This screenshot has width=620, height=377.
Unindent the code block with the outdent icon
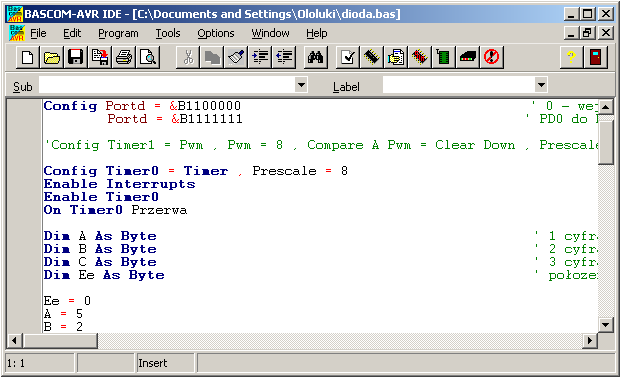pyautogui.click(x=284, y=58)
